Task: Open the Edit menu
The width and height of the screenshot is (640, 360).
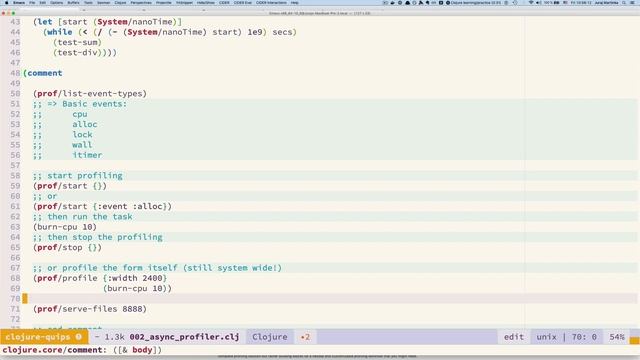Action: [43, 2]
